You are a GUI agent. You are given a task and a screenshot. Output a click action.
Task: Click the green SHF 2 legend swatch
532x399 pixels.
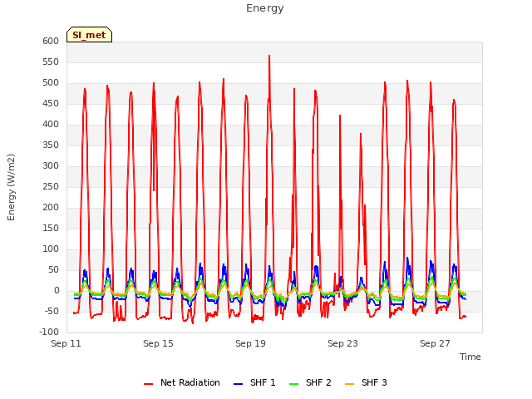pyautogui.click(x=293, y=384)
